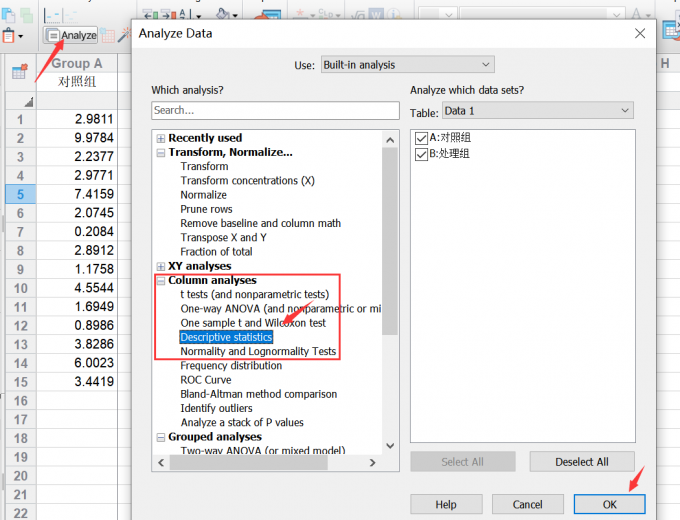Viewport: 680px width, 520px height.
Task: Select Descriptive statistics analysis
Action: (x=226, y=337)
